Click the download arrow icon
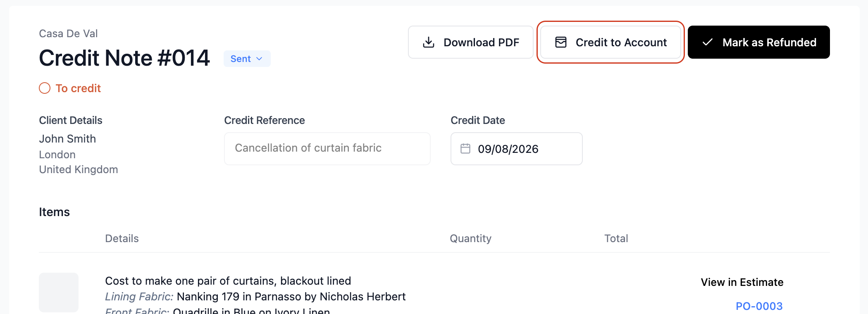868x314 pixels. click(429, 42)
